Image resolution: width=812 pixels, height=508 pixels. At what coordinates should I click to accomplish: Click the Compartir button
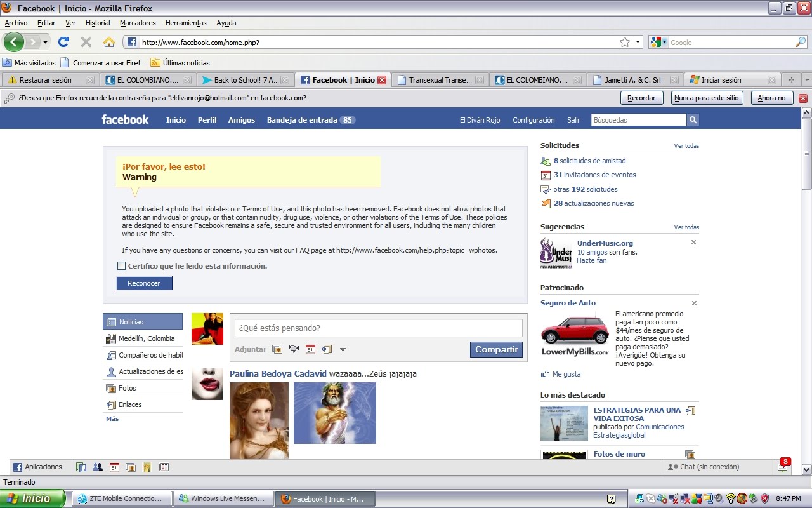point(497,349)
